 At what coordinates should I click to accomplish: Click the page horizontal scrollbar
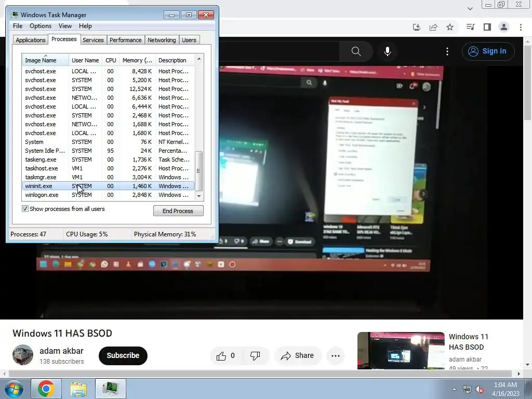260,374
